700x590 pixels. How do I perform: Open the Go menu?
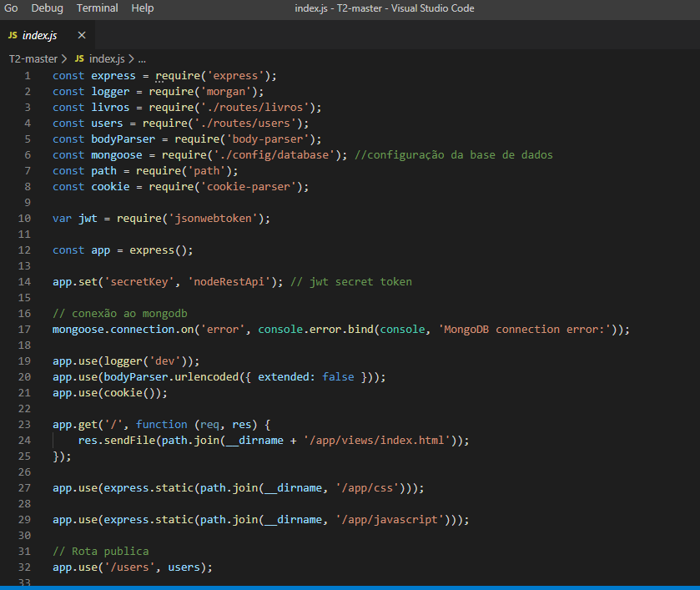[x=10, y=8]
